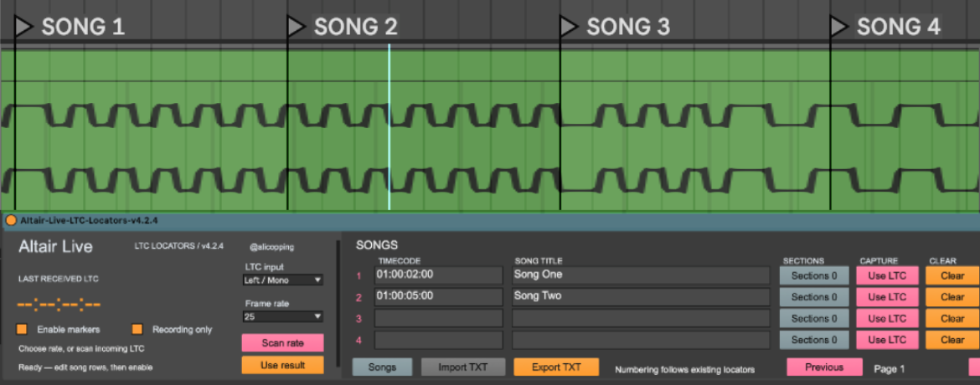Go to the Previous page
Viewport: 980px width, 385px height.
(x=824, y=367)
